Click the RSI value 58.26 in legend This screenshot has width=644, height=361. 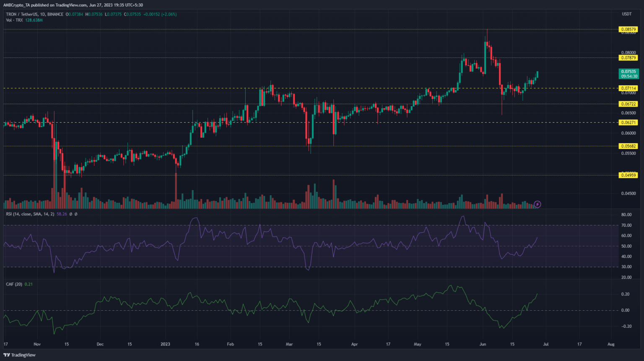click(62, 214)
